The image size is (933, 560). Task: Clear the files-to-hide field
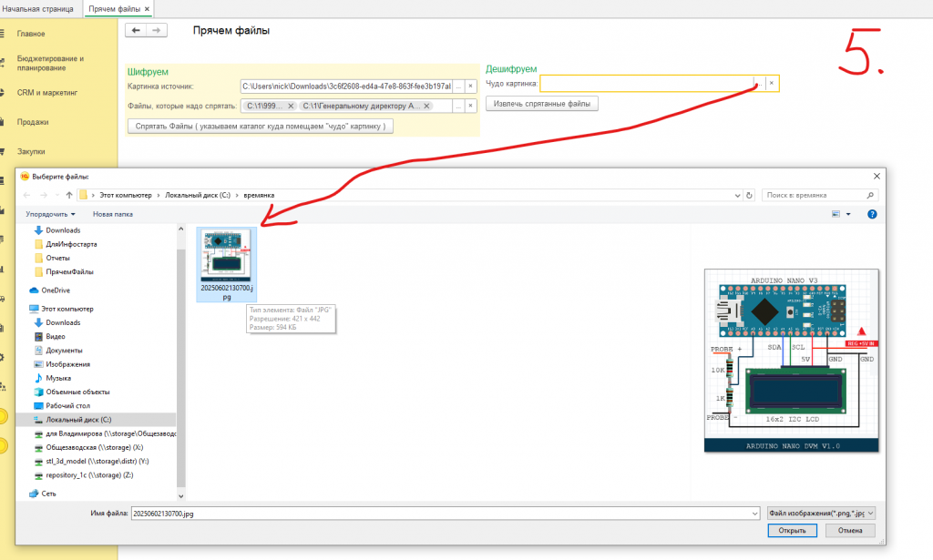coord(471,106)
